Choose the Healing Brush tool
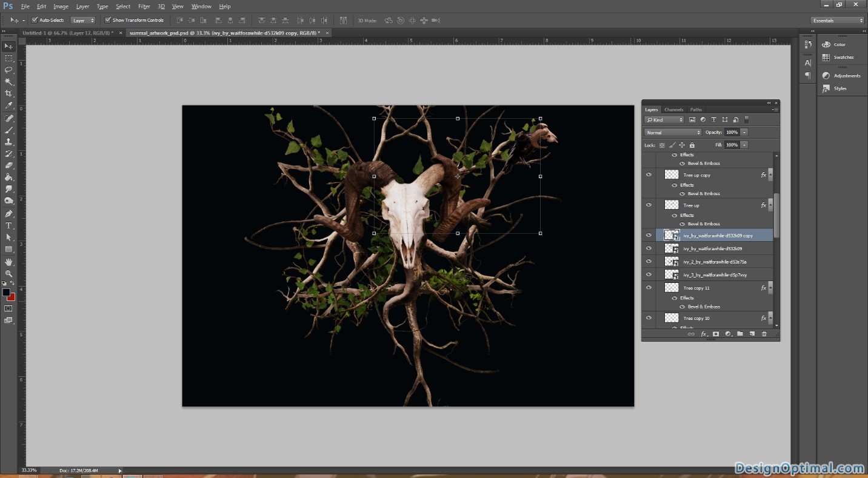The height and width of the screenshot is (478, 868). (x=8, y=118)
